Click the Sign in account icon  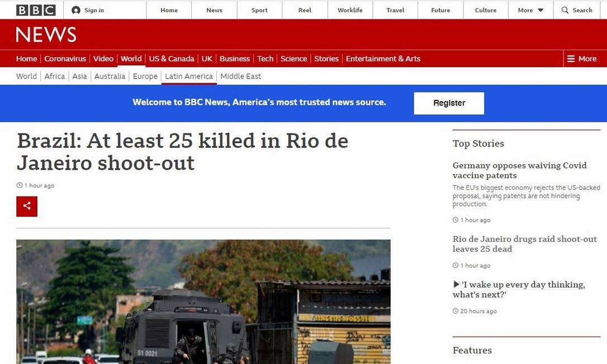click(x=76, y=10)
